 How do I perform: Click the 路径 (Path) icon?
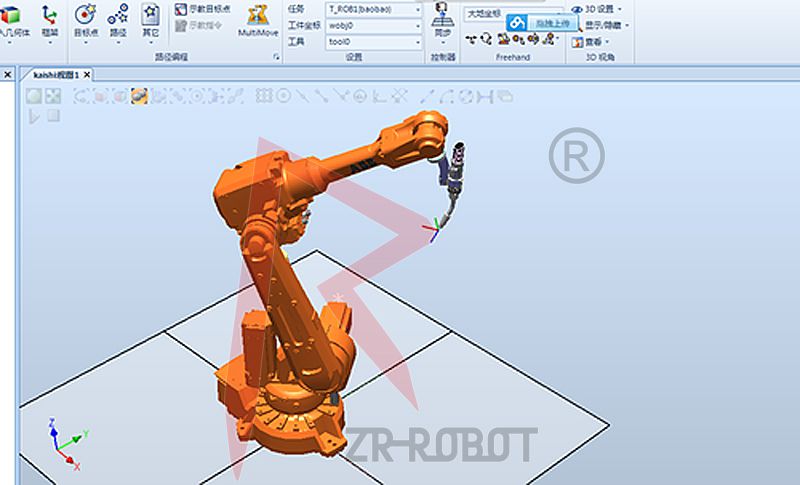tap(118, 20)
